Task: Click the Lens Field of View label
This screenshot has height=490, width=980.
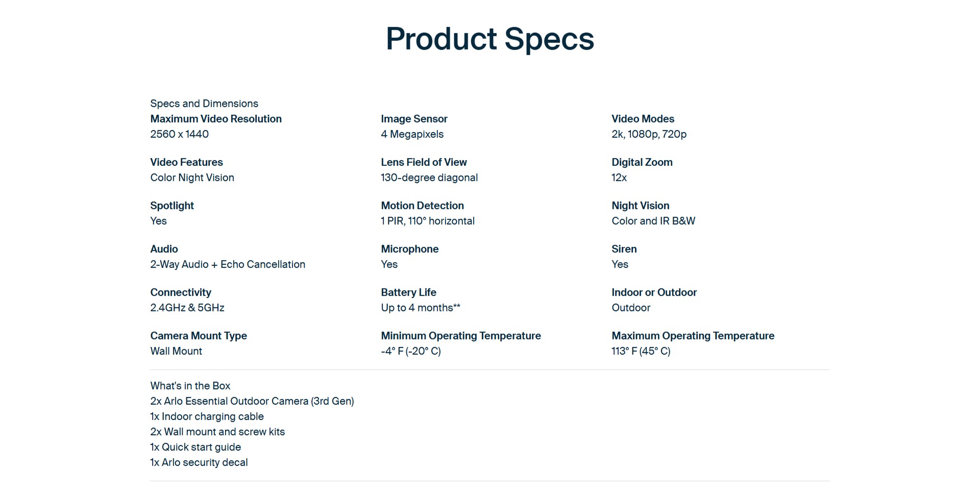Action: [x=423, y=162]
